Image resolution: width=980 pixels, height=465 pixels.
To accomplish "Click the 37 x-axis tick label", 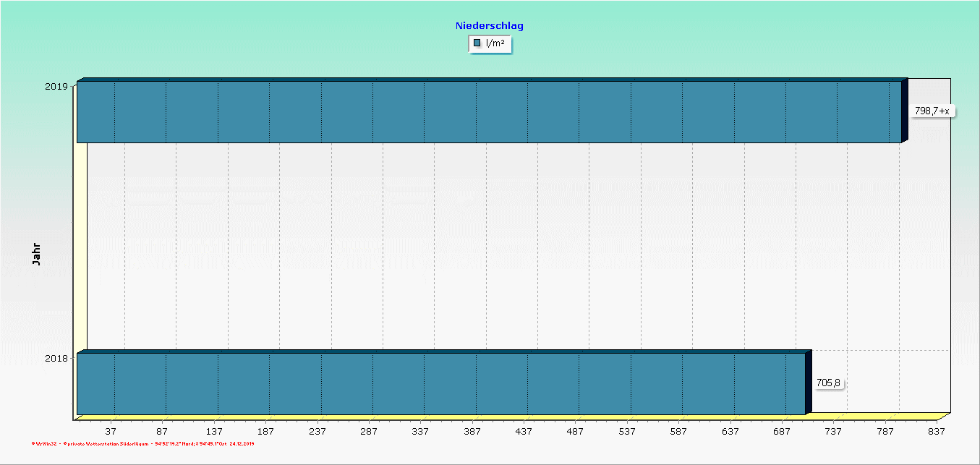I will (x=111, y=431).
